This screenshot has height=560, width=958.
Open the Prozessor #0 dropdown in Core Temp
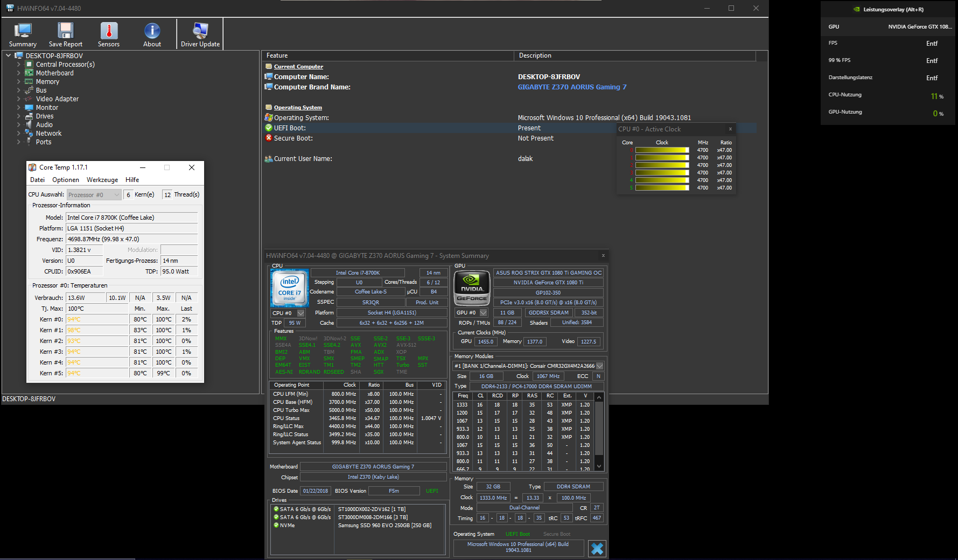(94, 195)
